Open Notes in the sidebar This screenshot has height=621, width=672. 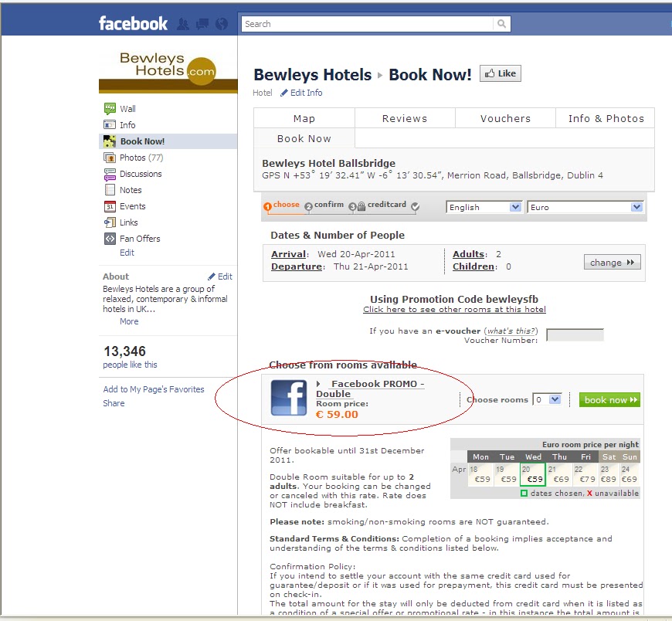click(131, 190)
